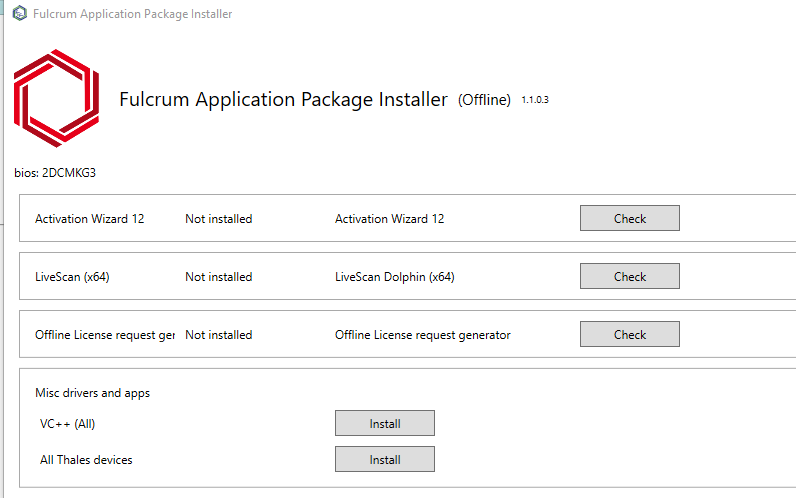Click the 'Fulcrum Application Package Installer' heading
Screen dimensions: 796x498
tap(283, 99)
